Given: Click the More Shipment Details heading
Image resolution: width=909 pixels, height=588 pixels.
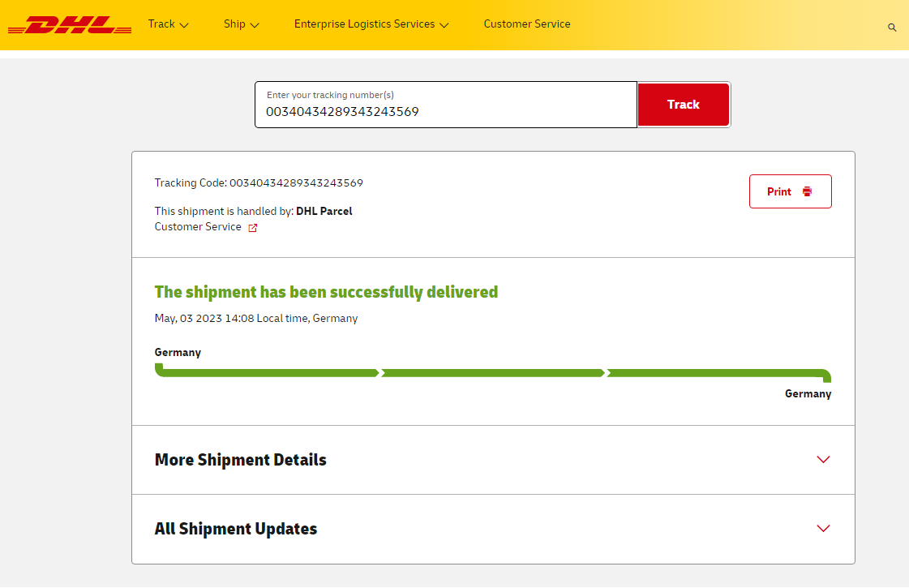Looking at the screenshot, I should [x=241, y=460].
